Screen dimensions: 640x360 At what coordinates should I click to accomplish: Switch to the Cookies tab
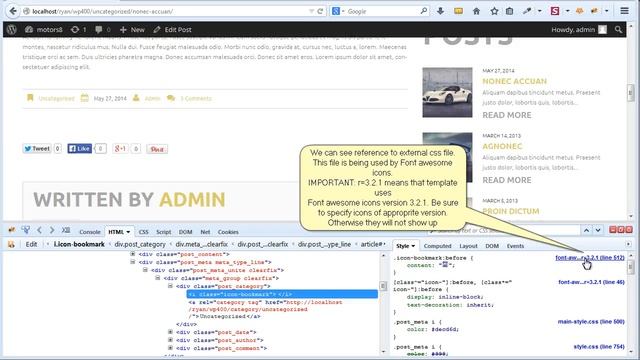coord(228,232)
